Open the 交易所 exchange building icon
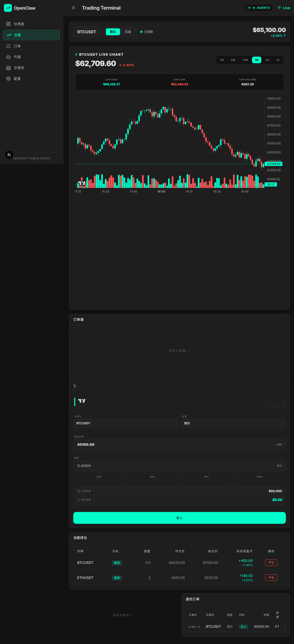Viewport: 294px width, 644px height. click(8, 68)
